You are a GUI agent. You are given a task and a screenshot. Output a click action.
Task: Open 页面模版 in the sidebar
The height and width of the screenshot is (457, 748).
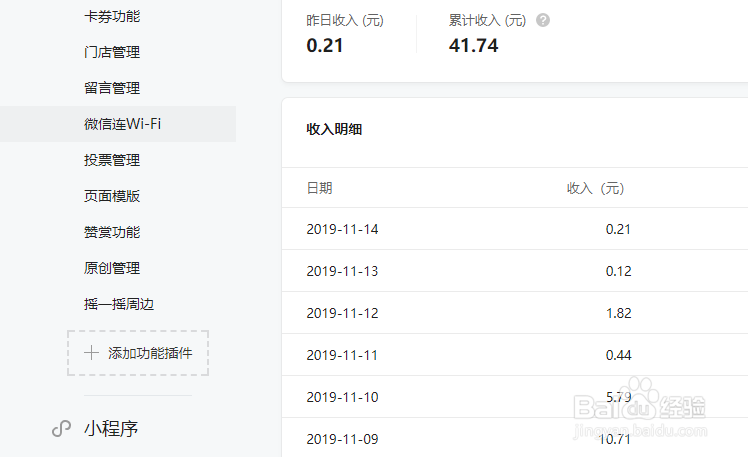tap(112, 196)
